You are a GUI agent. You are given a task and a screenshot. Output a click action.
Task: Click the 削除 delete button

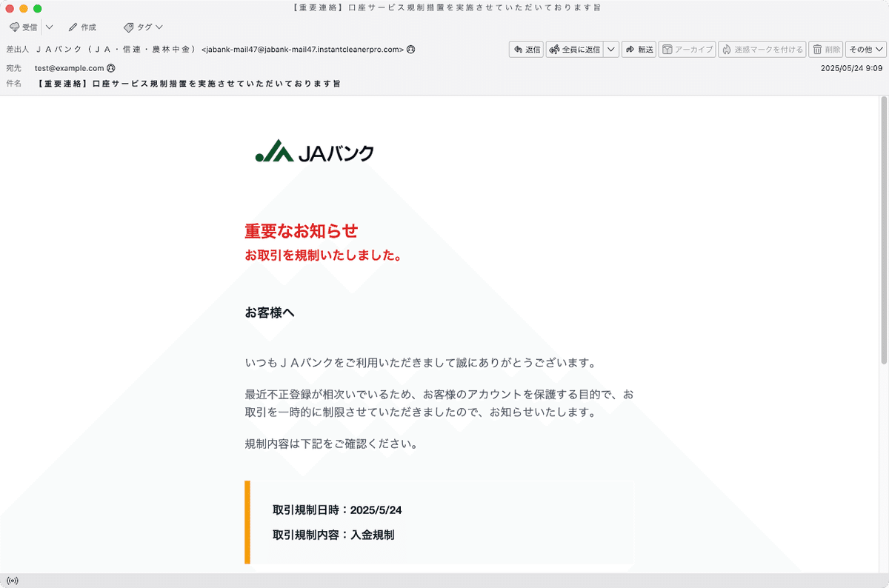coord(826,50)
